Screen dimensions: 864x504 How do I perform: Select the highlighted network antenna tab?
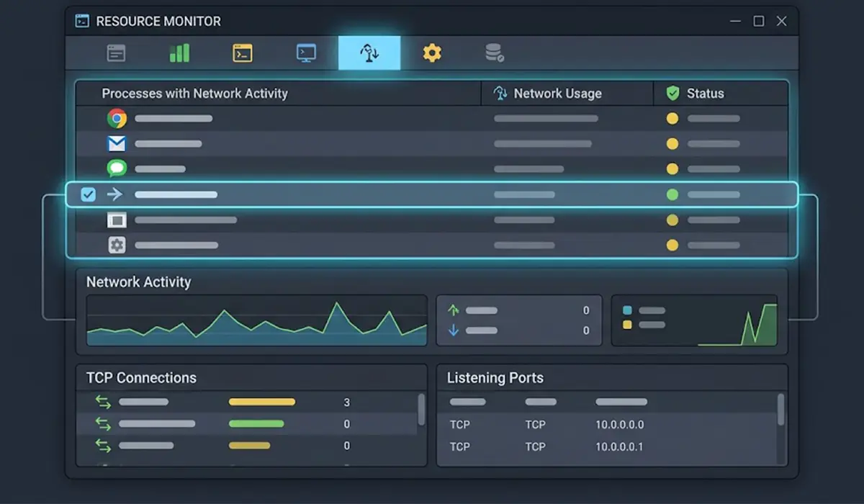point(369,53)
